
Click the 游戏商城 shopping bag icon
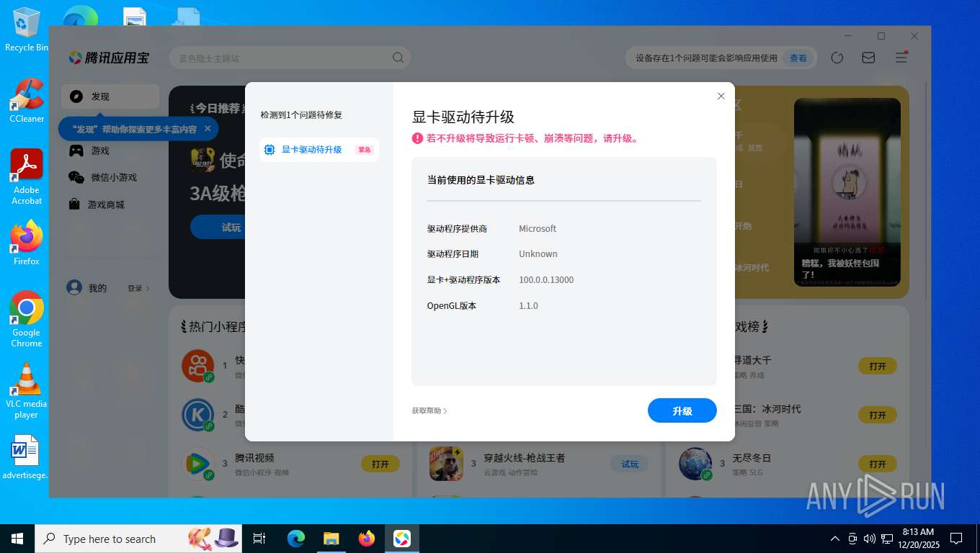coord(74,204)
